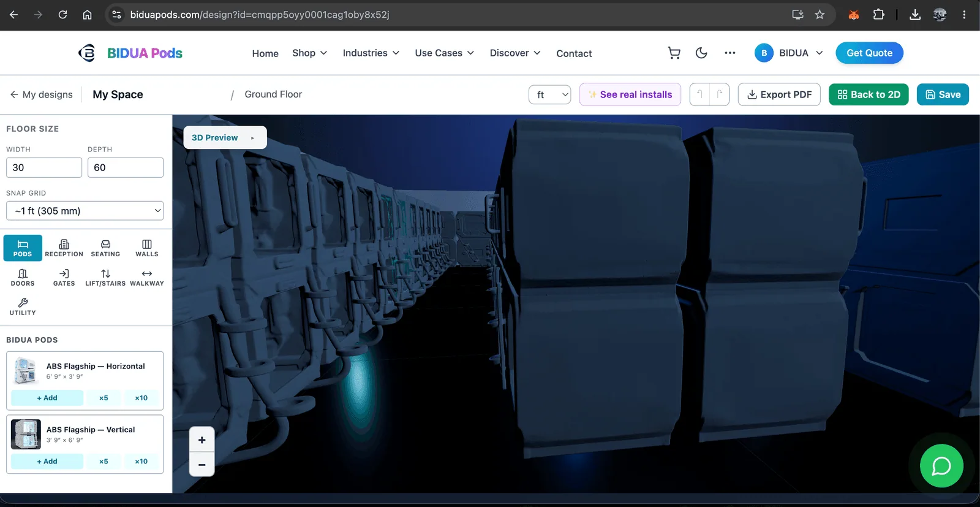Select the Gates category

[x=64, y=277]
